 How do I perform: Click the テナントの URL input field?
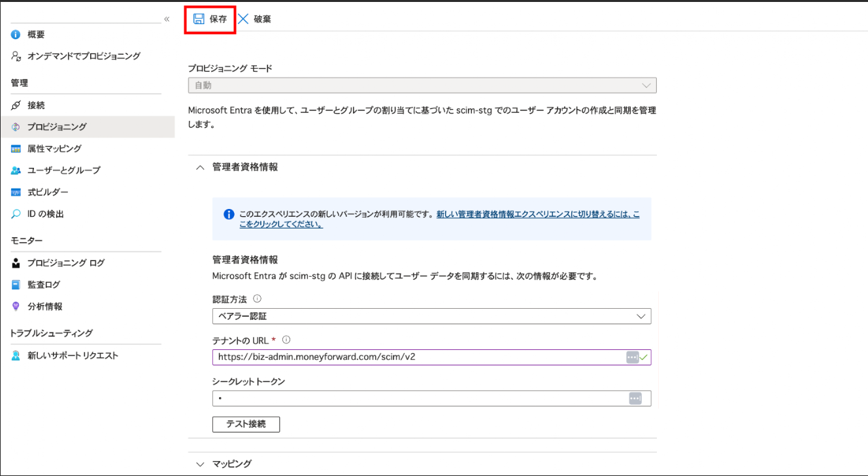click(x=431, y=357)
